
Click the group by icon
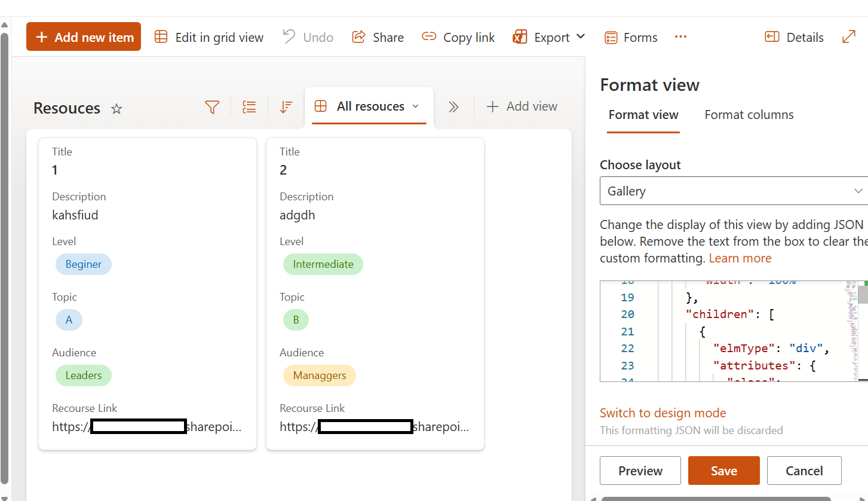coord(249,107)
